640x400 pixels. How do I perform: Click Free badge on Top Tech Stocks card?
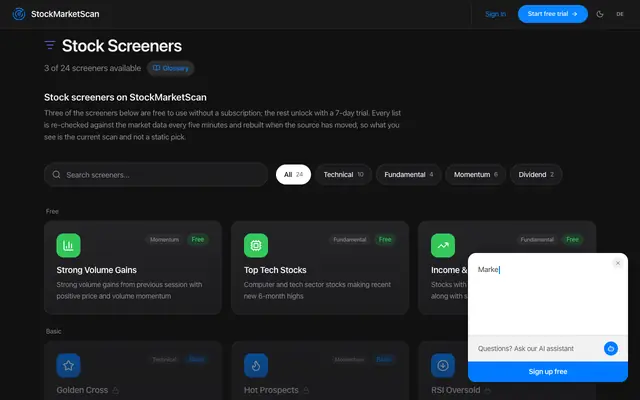(x=385, y=240)
